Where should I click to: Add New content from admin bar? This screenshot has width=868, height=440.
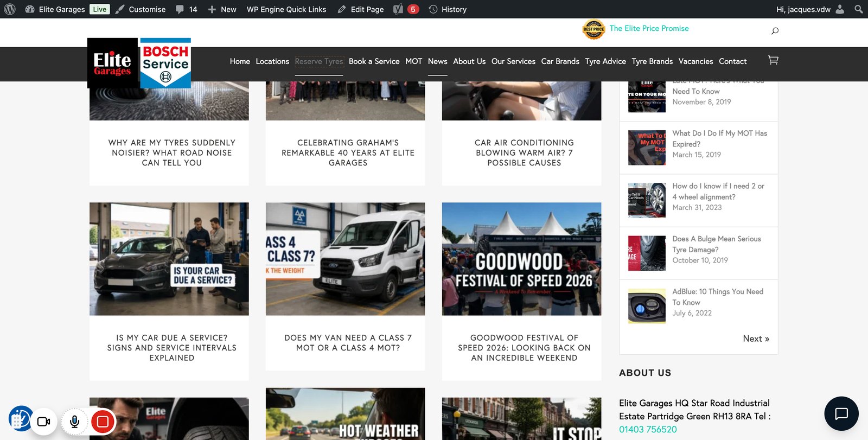pos(222,9)
